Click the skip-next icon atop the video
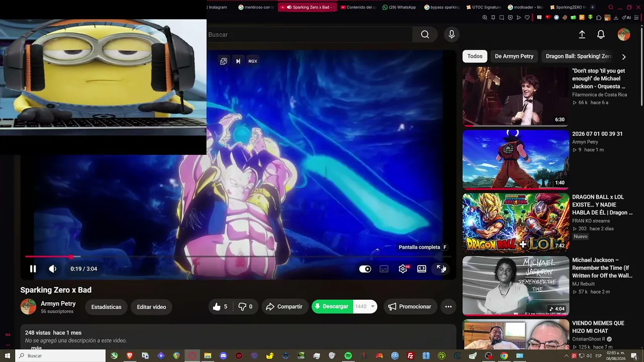The image size is (644, 362). 238,61
